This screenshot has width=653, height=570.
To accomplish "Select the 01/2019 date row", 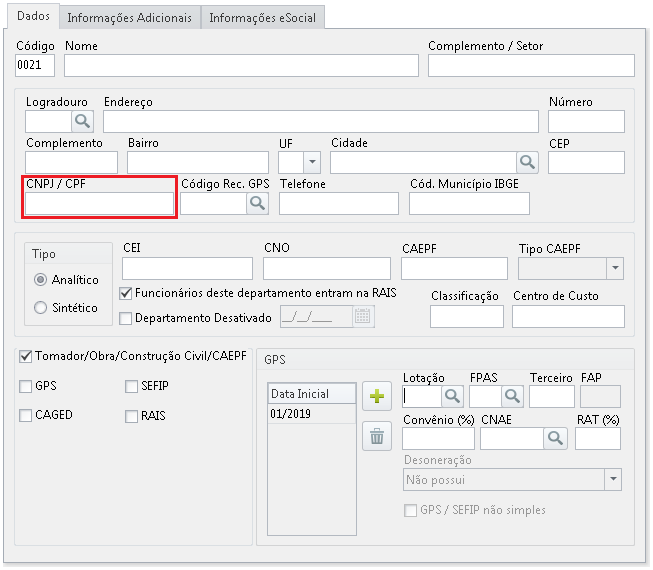I will pos(311,414).
